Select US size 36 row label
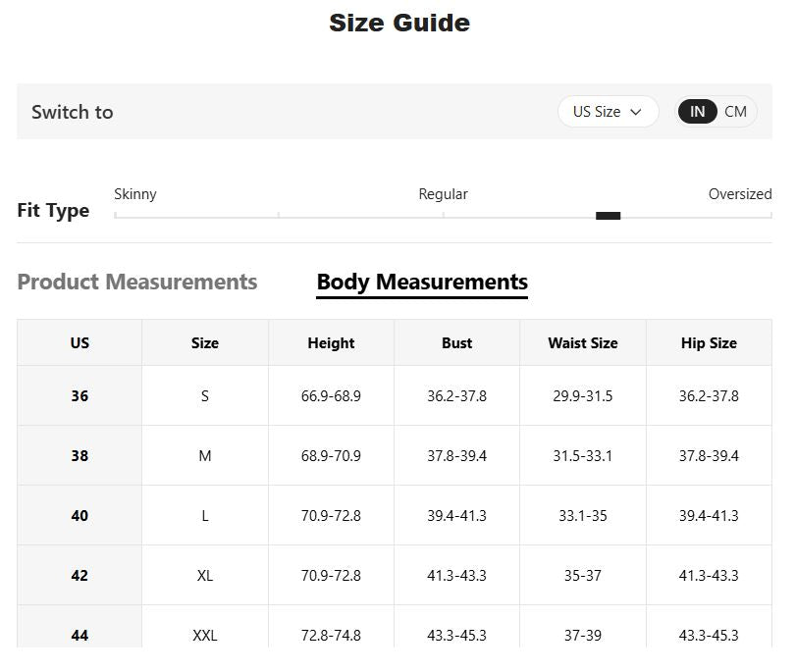This screenshot has height=672, width=796. point(80,396)
